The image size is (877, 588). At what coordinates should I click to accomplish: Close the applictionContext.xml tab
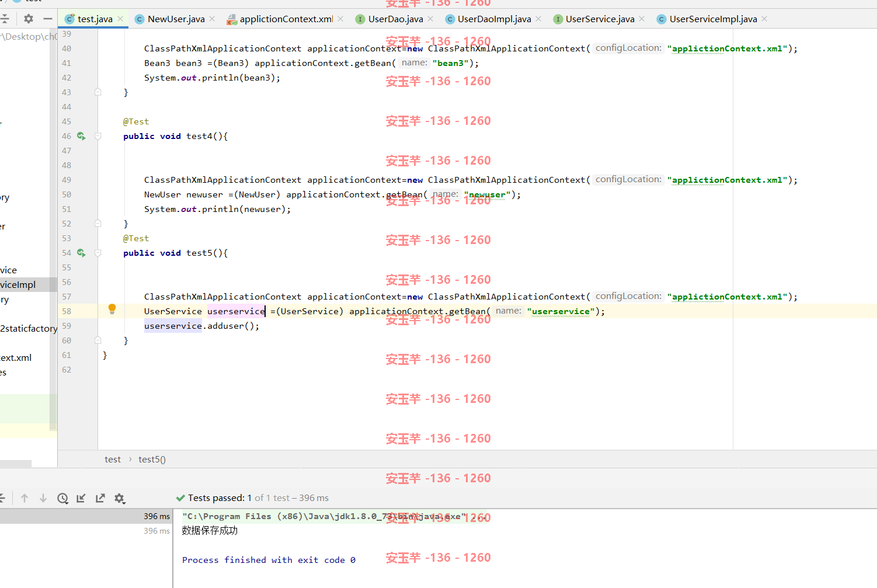click(x=340, y=19)
